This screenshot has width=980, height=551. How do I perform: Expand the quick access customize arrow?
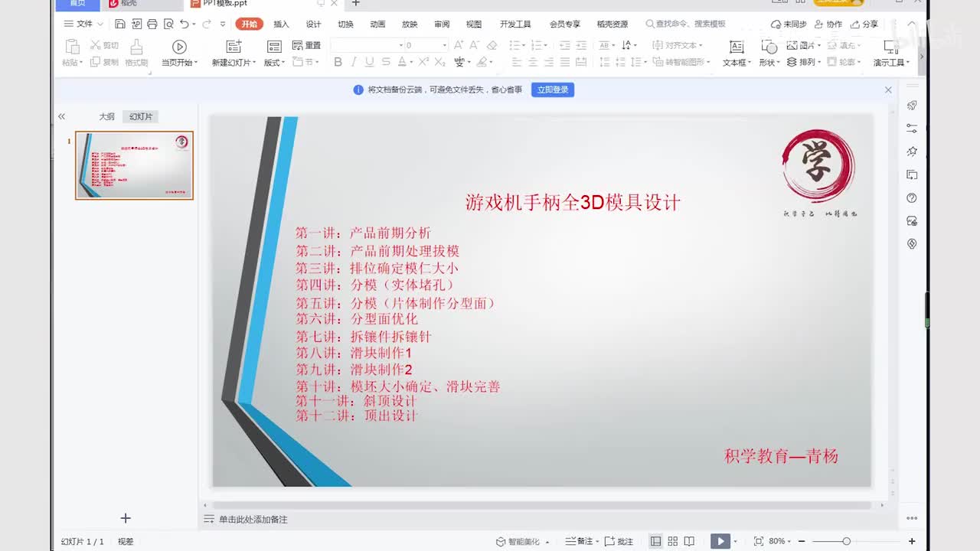tap(223, 24)
